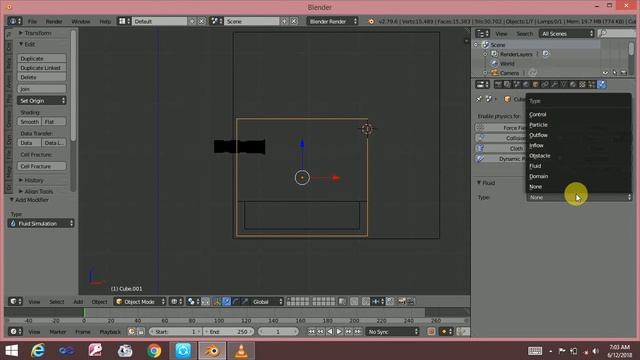Click the Delete button in tool shelf
This screenshot has height=360, width=640.
(x=42, y=77)
